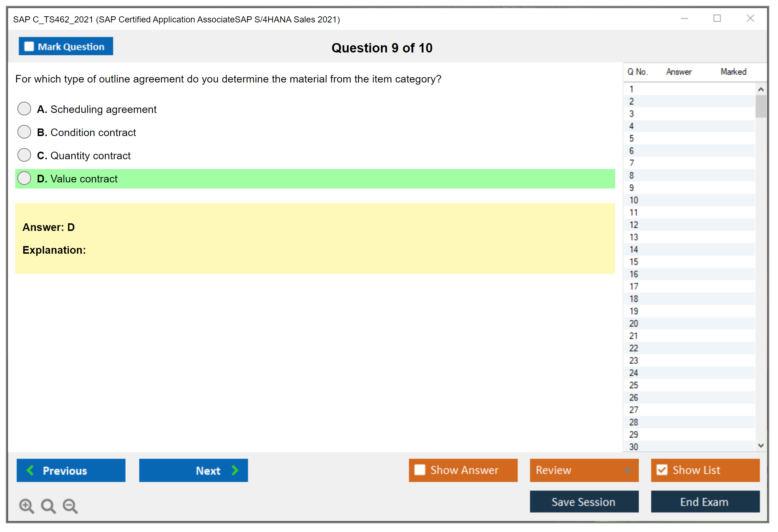778x532 pixels.
Task: Select option A Scheduling agreement
Action: point(24,109)
